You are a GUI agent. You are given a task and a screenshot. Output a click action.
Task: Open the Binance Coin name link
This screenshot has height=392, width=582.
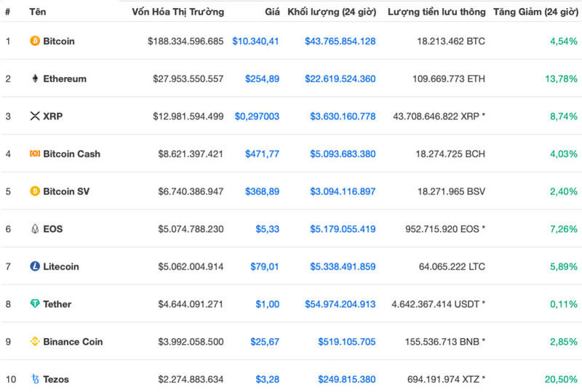73,342
